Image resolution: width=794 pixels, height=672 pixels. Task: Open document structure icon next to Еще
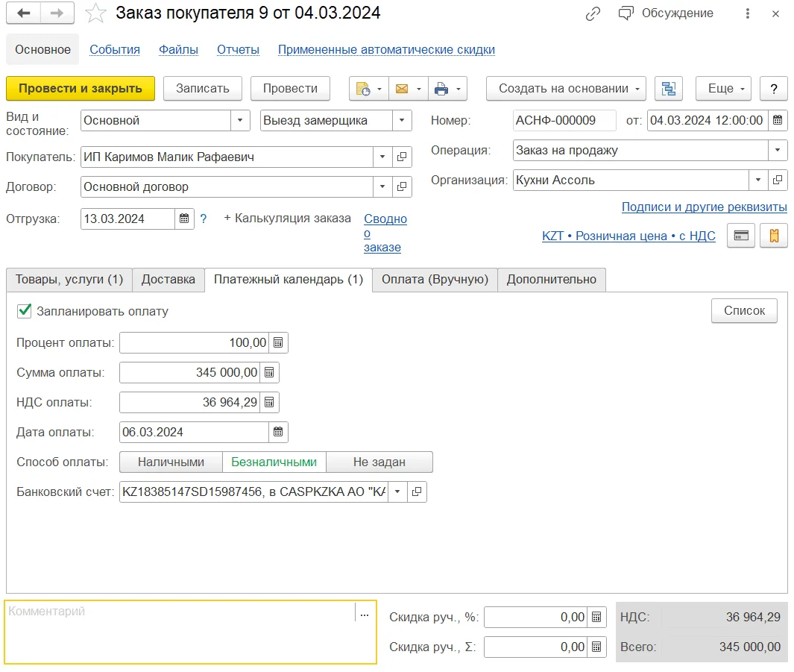[x=669, y=89]
